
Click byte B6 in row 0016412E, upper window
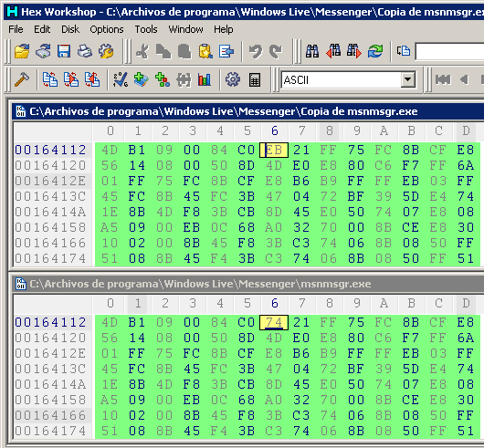301,181
